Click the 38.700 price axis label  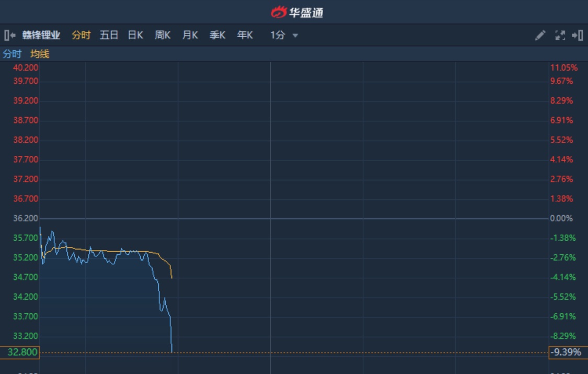[x=26, y=120]
